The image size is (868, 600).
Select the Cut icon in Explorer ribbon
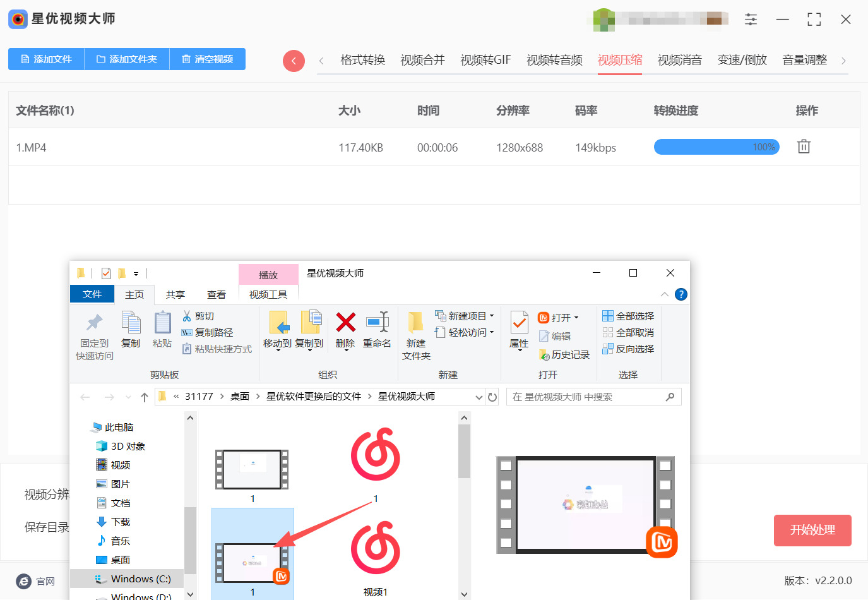point(188,316)
